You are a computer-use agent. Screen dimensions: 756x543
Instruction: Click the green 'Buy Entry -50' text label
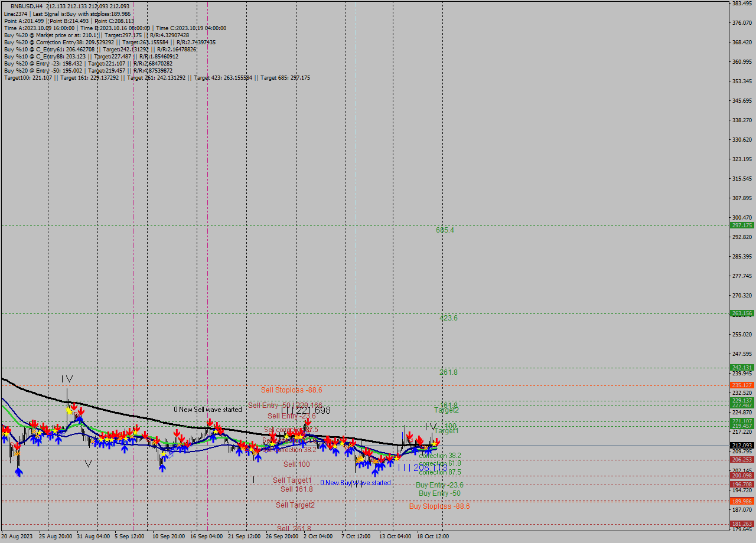439,493
